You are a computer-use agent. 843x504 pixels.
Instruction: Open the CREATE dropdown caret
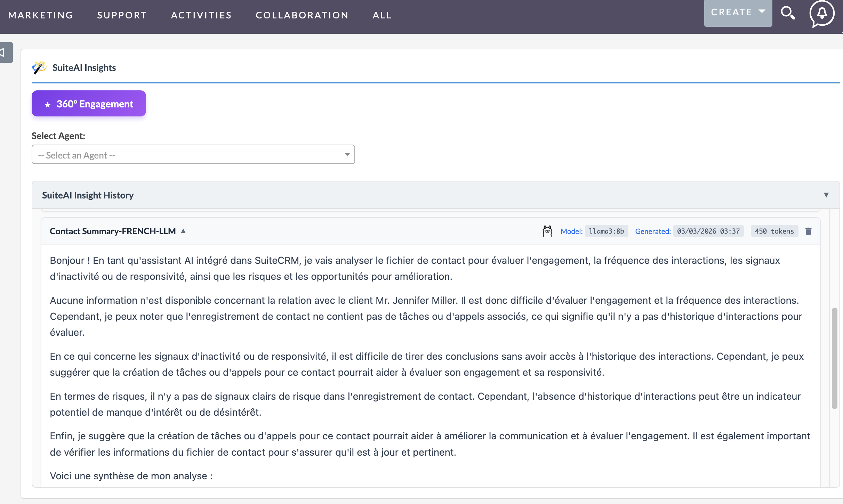coord(762,12)
